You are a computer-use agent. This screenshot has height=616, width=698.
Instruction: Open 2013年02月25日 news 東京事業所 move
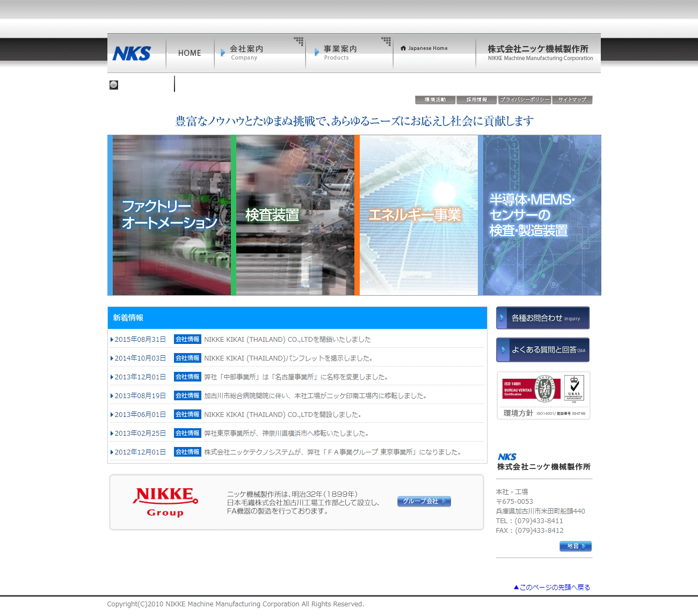[286, 434]
